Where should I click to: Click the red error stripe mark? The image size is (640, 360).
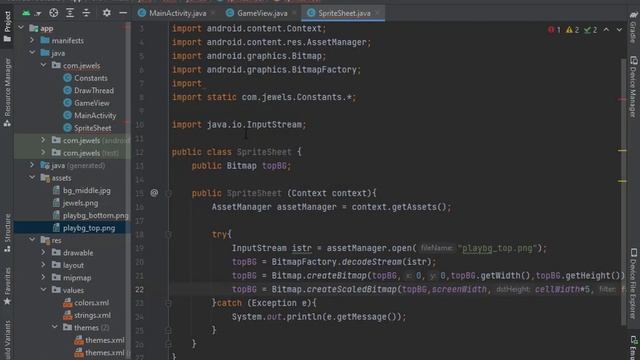click(622, 99)
